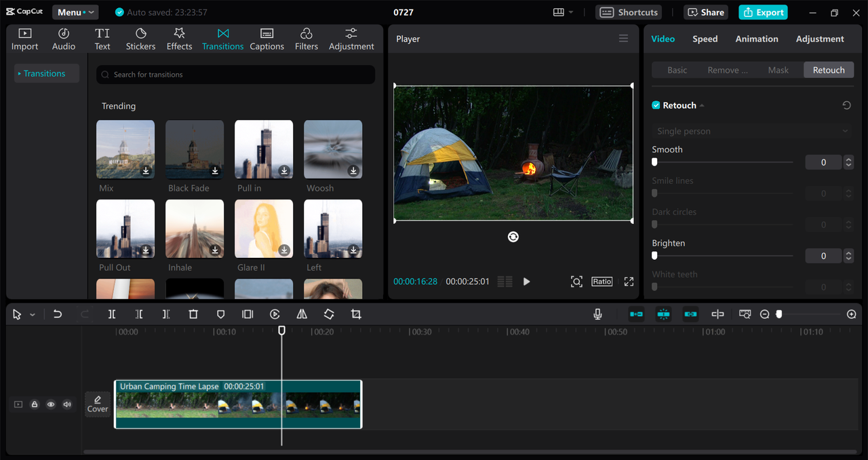Select the Remove sub-tab
This screenshot has width=868, height=460.
pos(728,70)
